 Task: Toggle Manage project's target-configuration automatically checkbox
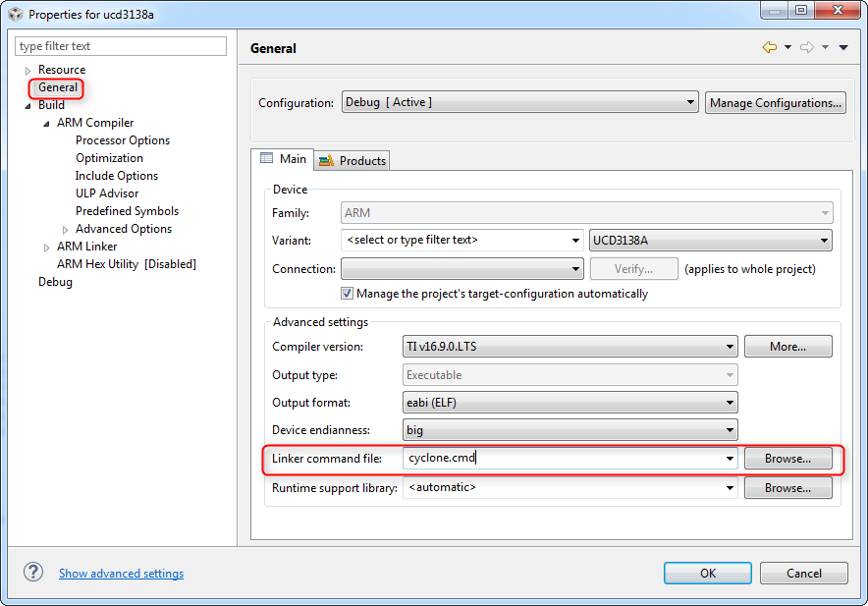[347, 294]
